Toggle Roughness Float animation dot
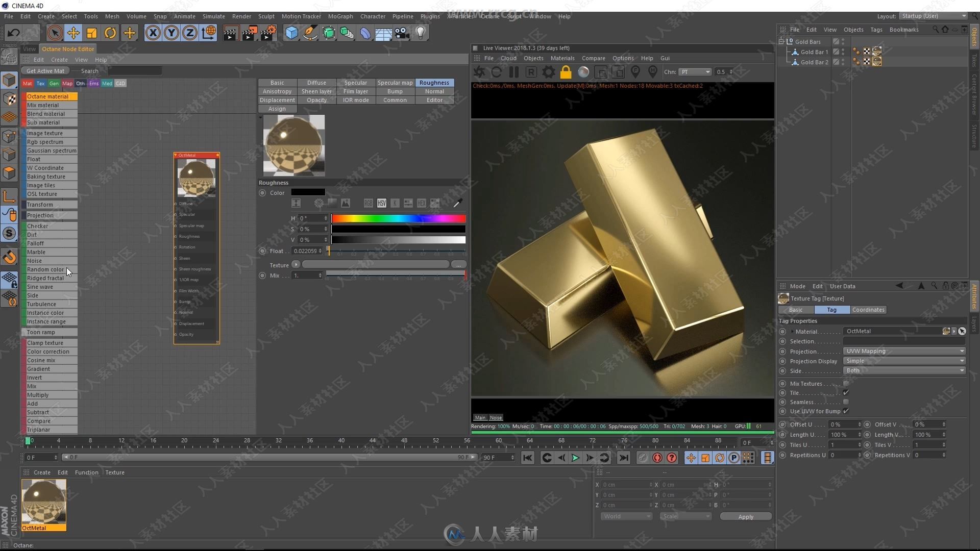 262,251
